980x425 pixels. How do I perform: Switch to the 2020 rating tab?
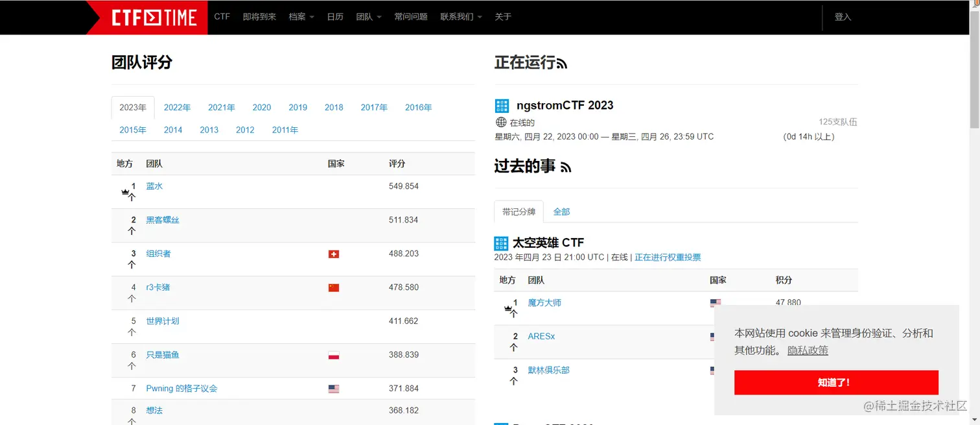tap(262, 108)
